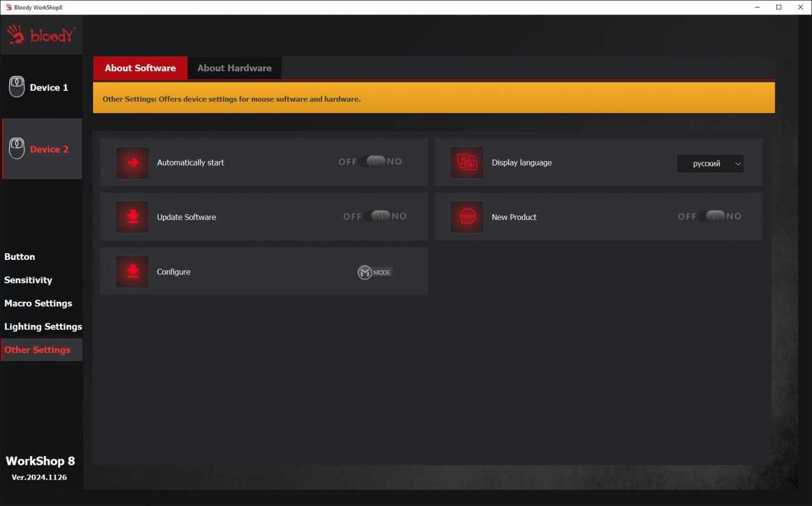
Task: Select the About Software tab
Action: point(140,68)
